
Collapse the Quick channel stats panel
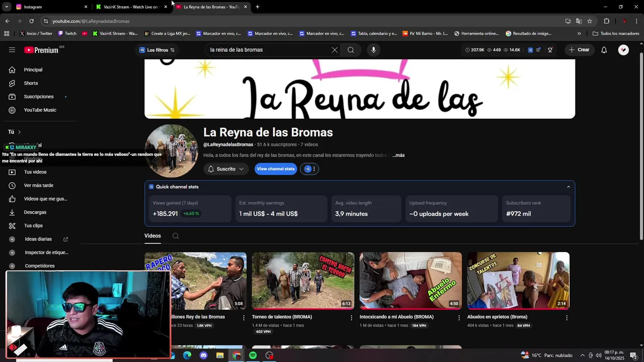pos(569,187)
